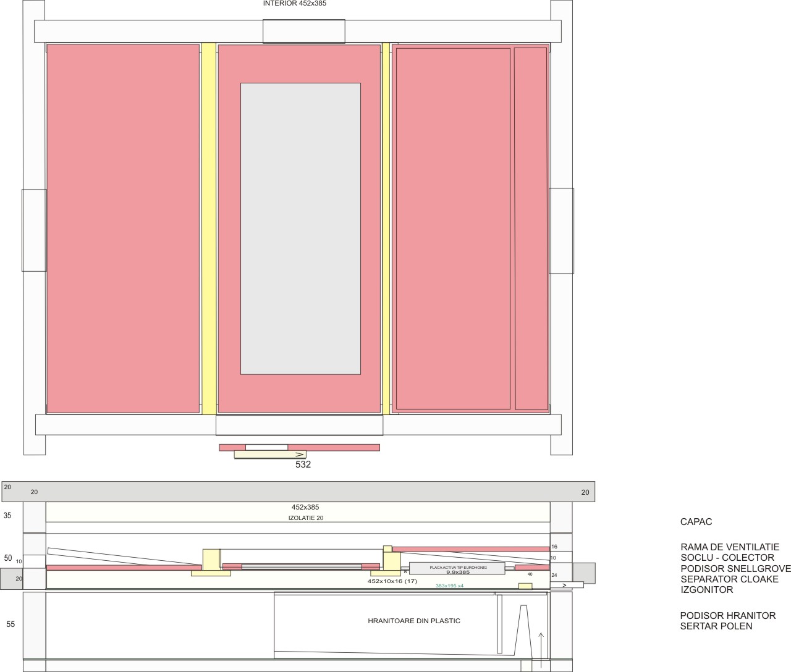791x672 pixels.
Task: Click the INTERIOR 452x385 title text
Action: tap(295, 3)
